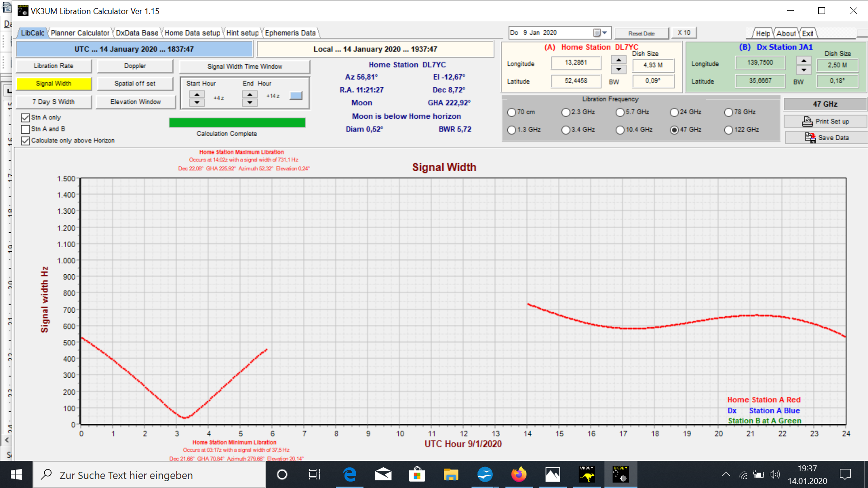Image resolution: width=868 pixels, height=488 pixels.
Task: Click the 7 Day S Width button
Action: tap(53, 102)
